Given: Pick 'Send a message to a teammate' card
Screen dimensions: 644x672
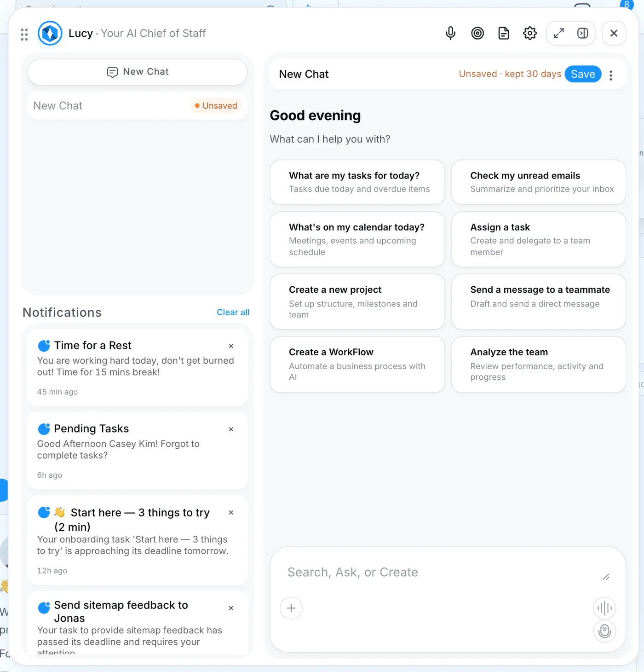Looking at the screenshot, I should click(x=539, y=302).
